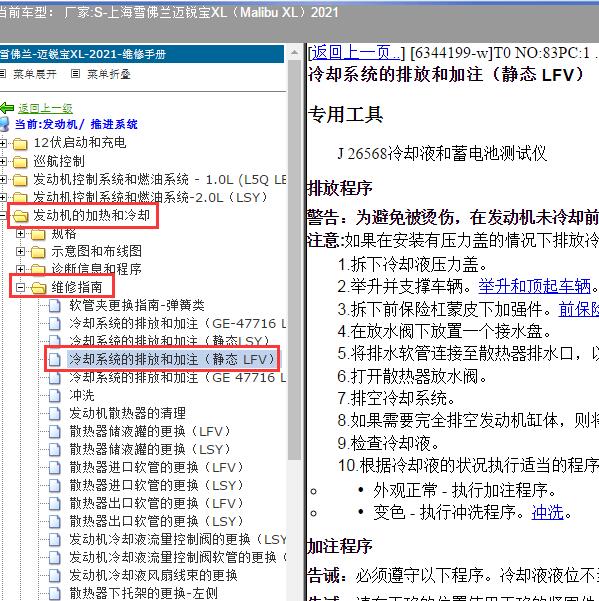Screen dimensions: 599x601
Task: Collapse the 维修指南 subfolder
Action: click(20, 287)
